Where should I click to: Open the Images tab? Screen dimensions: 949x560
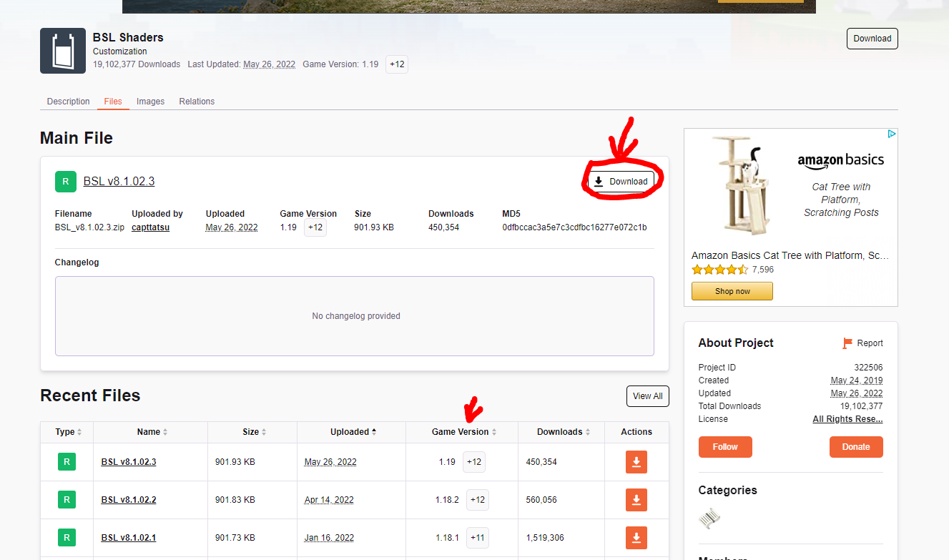click(151, 102)
